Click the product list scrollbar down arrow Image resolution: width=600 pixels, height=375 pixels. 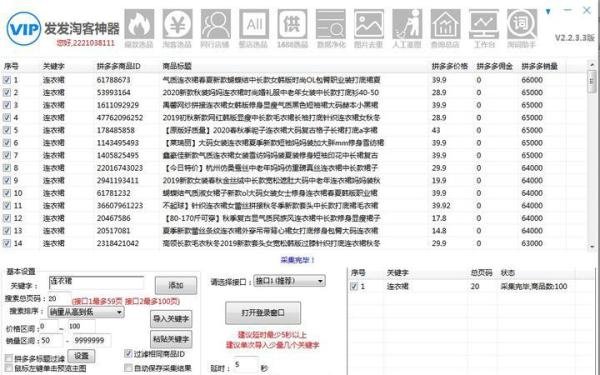click(x=592, y=247)
